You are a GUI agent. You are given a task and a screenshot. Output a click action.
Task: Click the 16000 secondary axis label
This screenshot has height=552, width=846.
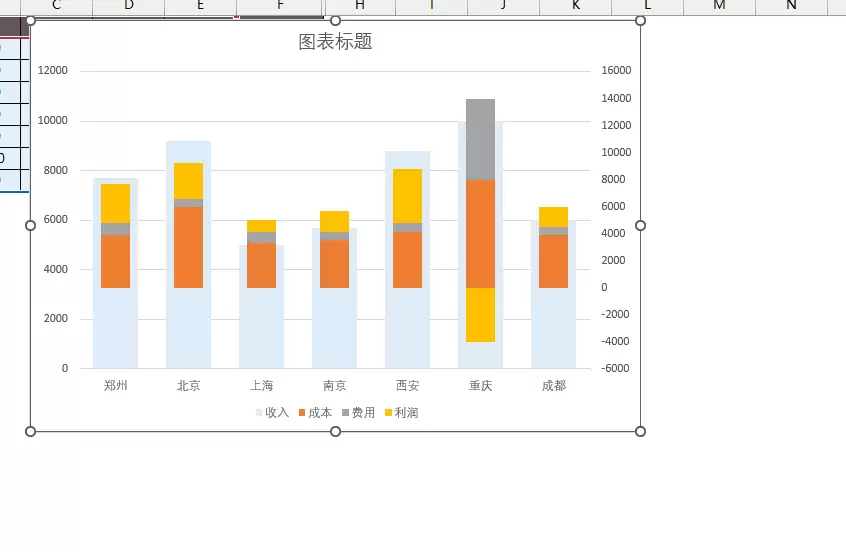(616, 70)
